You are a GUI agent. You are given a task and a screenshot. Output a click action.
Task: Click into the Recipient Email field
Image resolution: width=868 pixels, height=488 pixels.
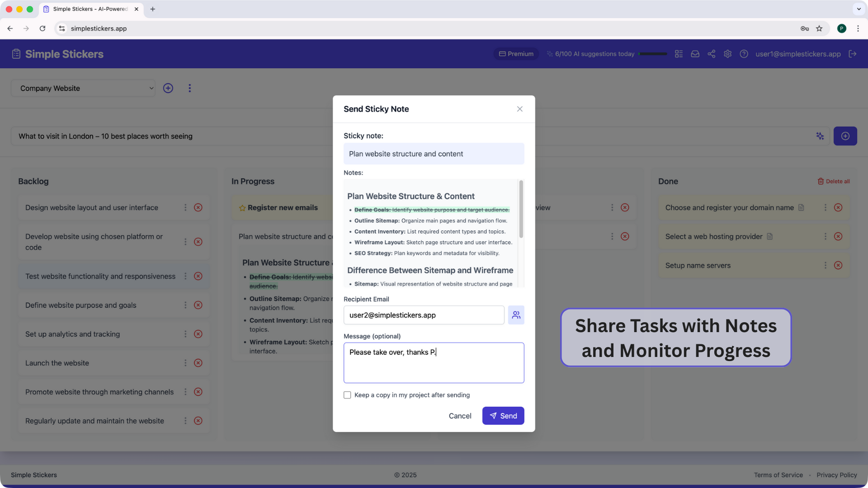424,315
